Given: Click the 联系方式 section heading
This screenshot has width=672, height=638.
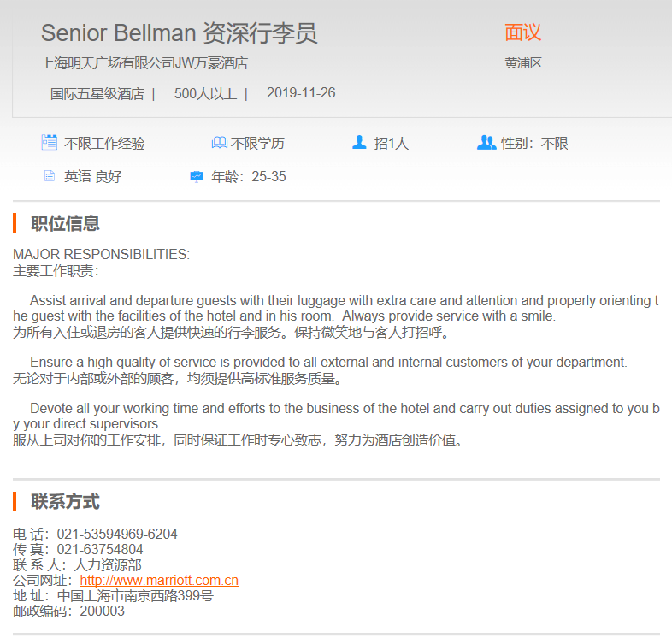Looking at the screenshot, I should (x=65, y=501).
